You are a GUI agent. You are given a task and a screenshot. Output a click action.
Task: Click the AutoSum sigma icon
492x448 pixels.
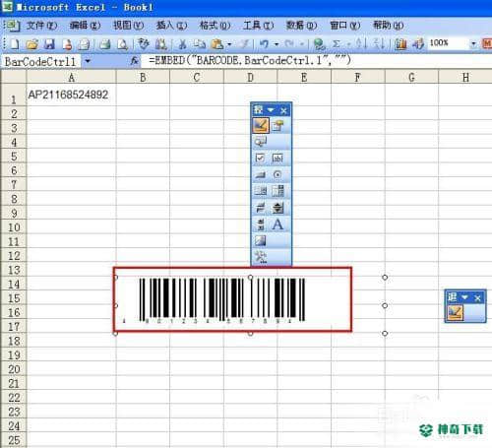pos(337,43)
